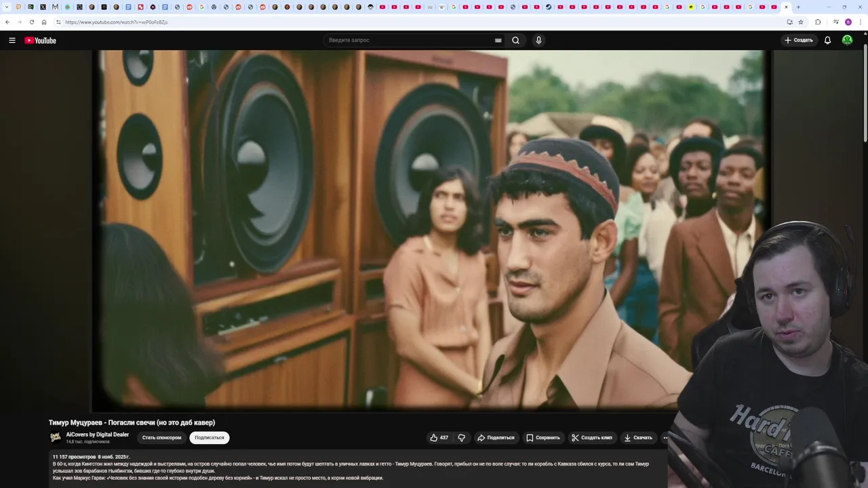
Task: Go back in browser history
Action: click(7, 22)
